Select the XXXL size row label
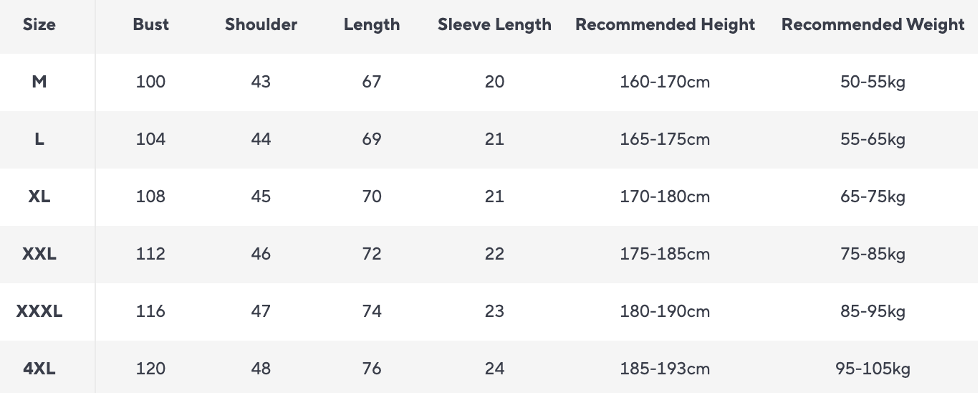The width and height of the screenshot is (980, 393). click(39, 311)
